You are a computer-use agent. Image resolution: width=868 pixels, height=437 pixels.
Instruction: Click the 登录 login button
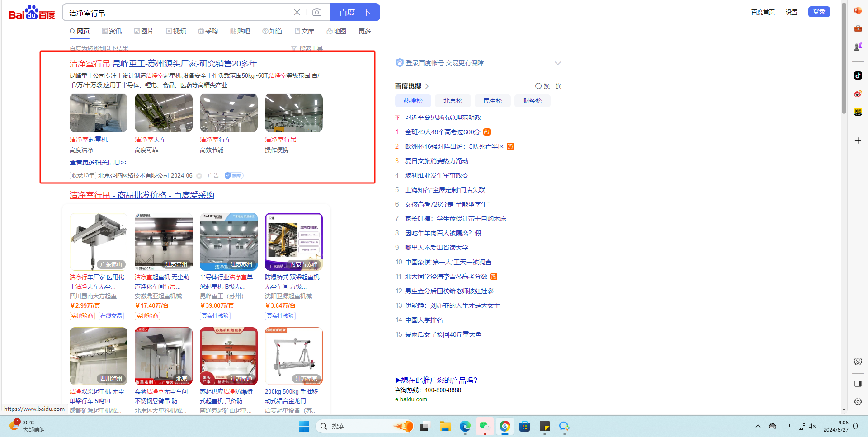[x=819, y=12]
